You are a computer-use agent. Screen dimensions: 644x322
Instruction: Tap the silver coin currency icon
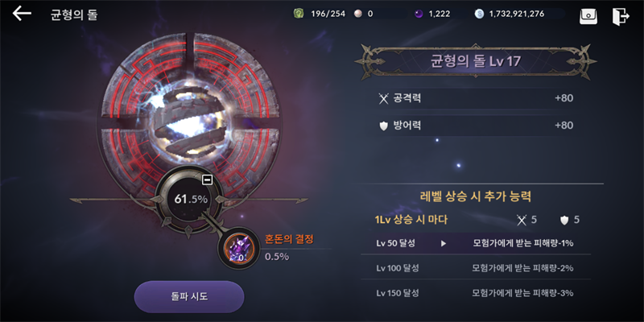coord(479,14)
